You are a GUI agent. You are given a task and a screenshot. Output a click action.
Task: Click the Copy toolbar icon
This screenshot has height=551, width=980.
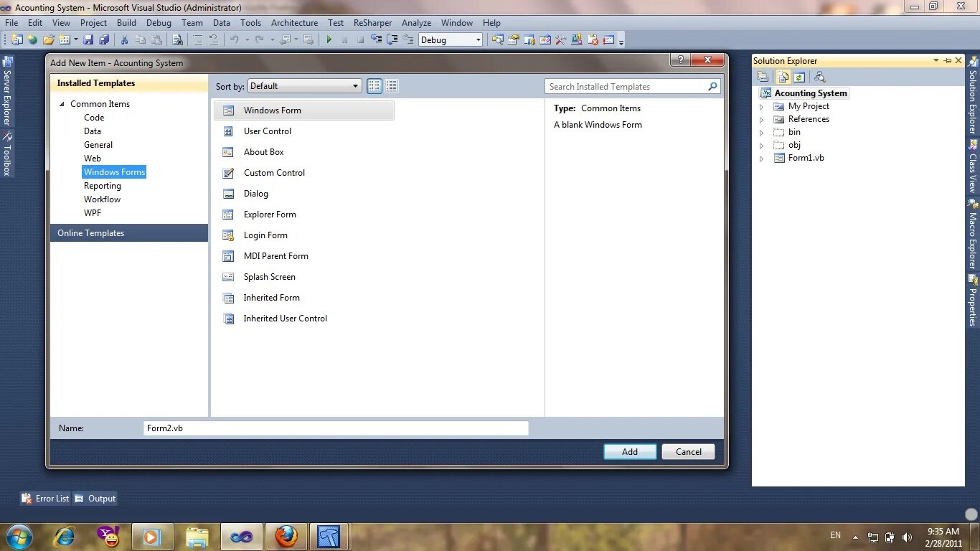140,40
